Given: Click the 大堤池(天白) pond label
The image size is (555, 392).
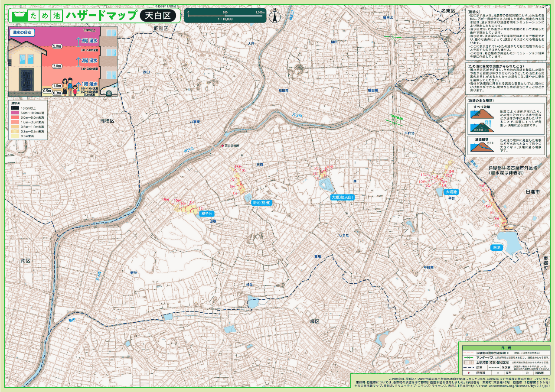Looking at the screenshot, I should [x=343, y=197].
